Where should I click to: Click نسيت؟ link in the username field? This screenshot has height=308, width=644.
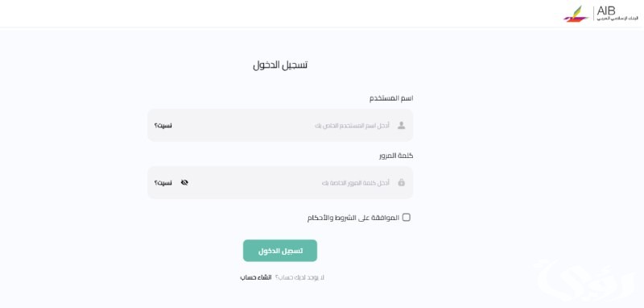(x=163, y=126)
